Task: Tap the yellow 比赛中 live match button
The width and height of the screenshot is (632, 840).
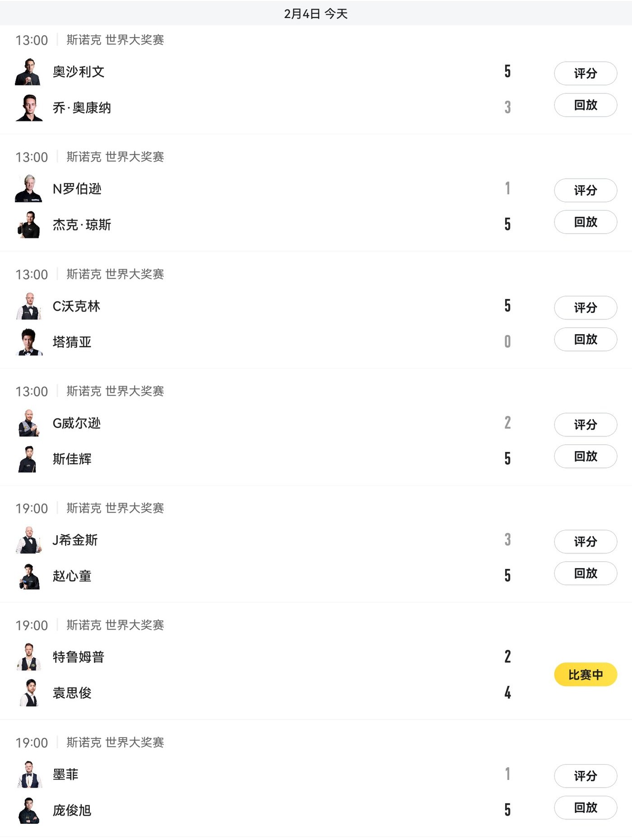Action: pos(585,675)
